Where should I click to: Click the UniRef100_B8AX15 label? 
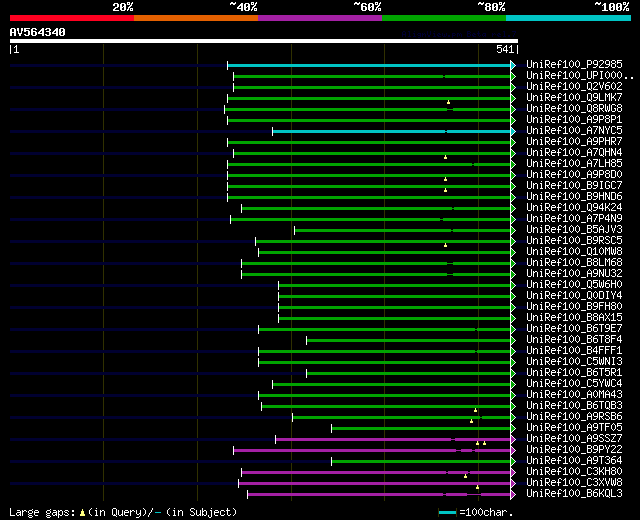574,318
